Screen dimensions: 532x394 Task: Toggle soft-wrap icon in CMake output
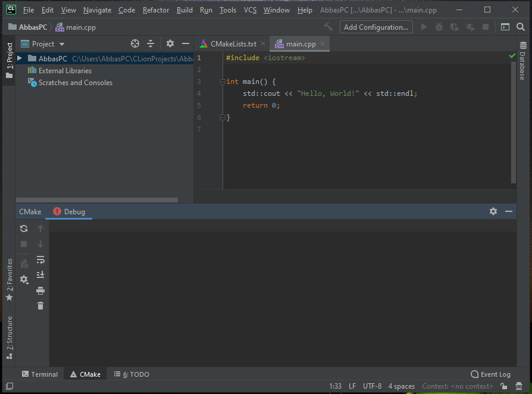pos(40,260)
